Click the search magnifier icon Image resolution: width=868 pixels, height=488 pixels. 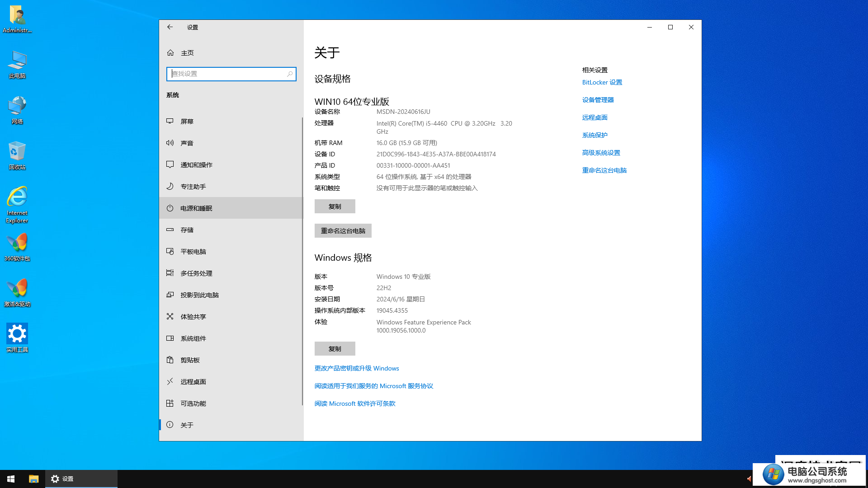(x=290, y=74)
